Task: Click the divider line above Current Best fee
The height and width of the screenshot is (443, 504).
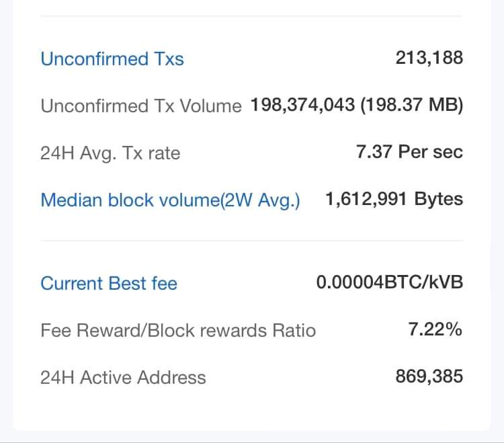Action: 252,241
